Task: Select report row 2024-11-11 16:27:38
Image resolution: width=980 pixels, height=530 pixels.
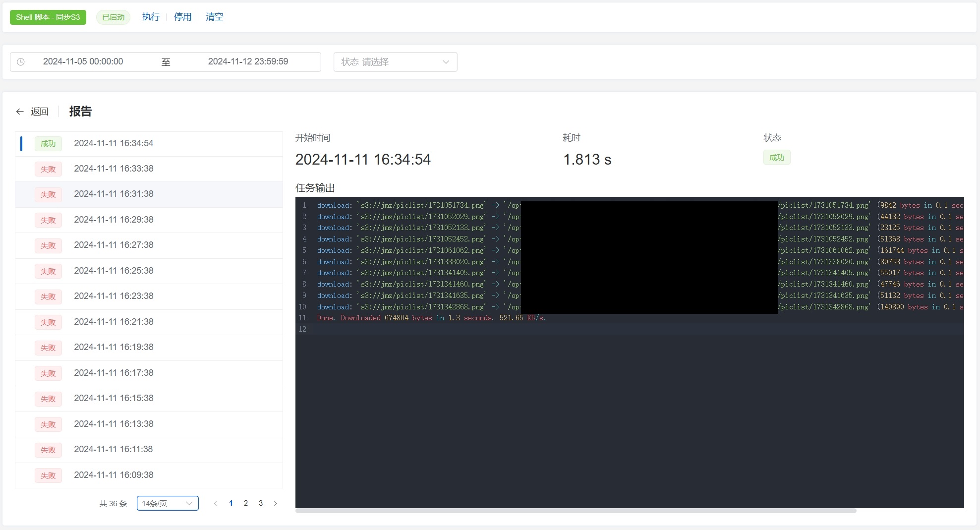Action: [x=149, y=245]
